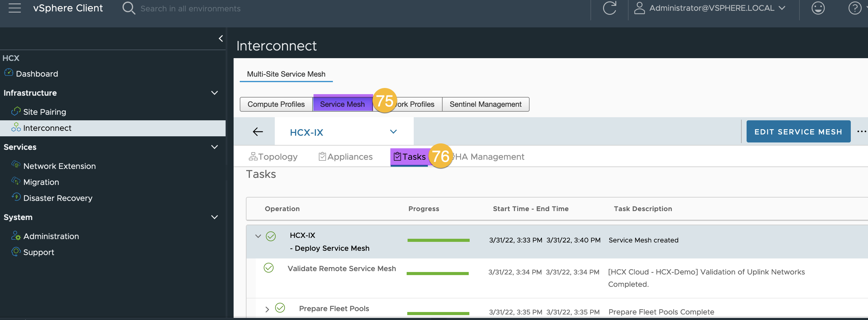Go to Site Pairing
Viewport: 868px width, 320px height.
point(45,112)
